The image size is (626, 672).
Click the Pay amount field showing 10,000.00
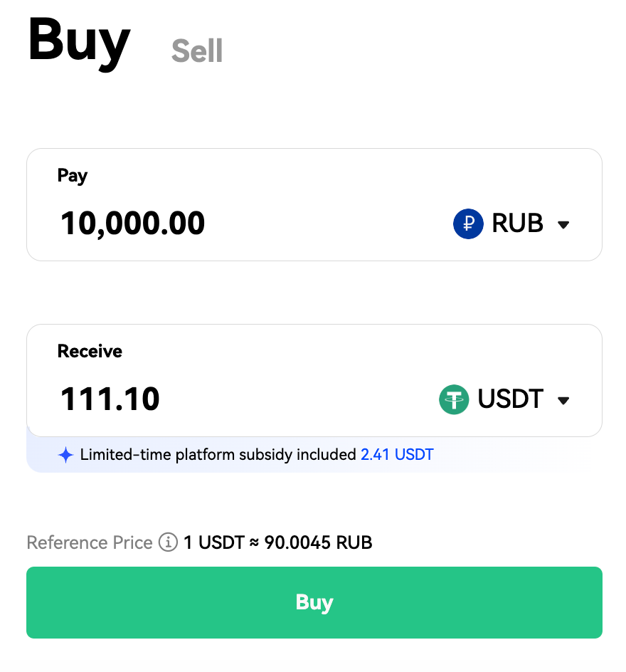[x=133, y=224]
